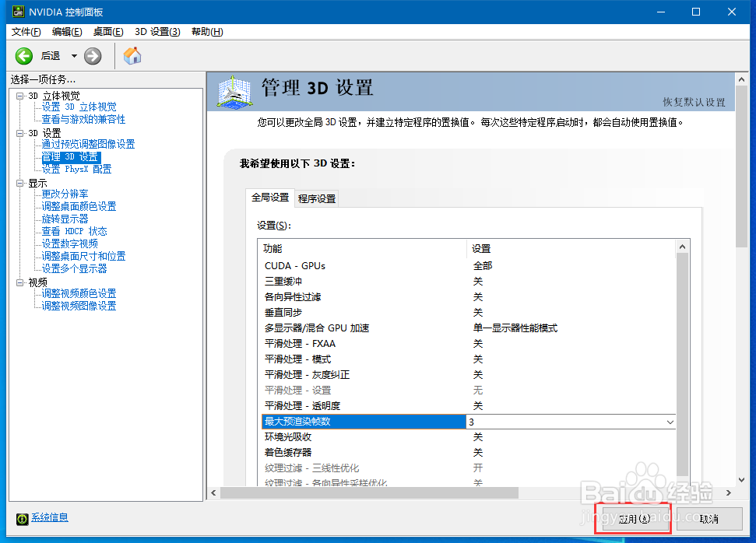Click the green back arrow icon
The width and height of the screenshot is (756, 543).
23,56
